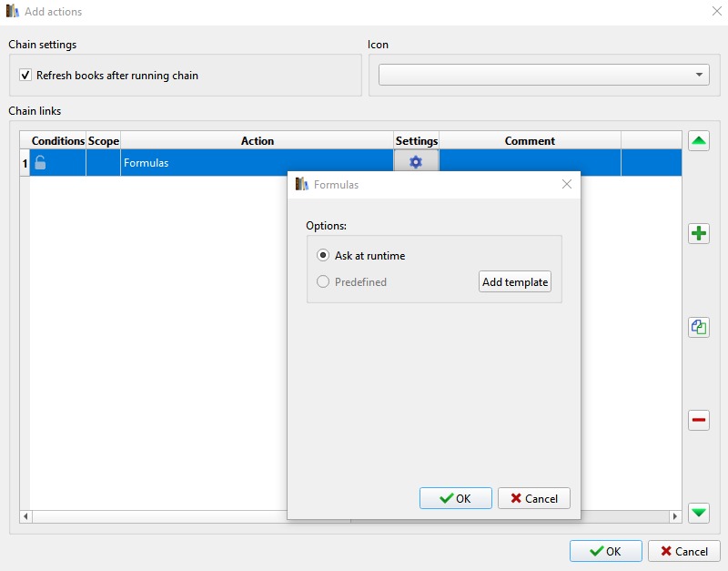Viewport: 728px width, 571px height.
Task: Close the Add actions window
Action: tap(717, 11)
